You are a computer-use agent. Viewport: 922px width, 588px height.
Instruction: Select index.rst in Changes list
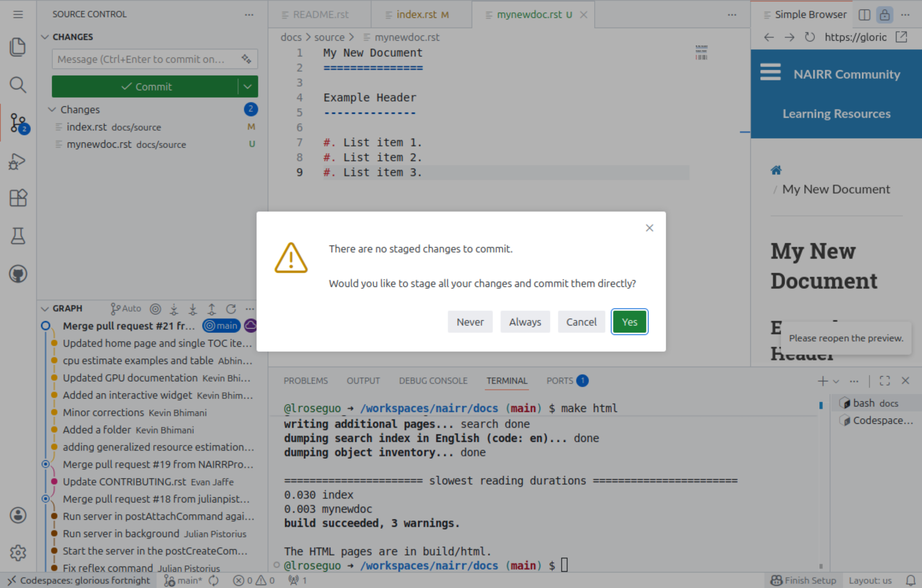pos(153,127)
